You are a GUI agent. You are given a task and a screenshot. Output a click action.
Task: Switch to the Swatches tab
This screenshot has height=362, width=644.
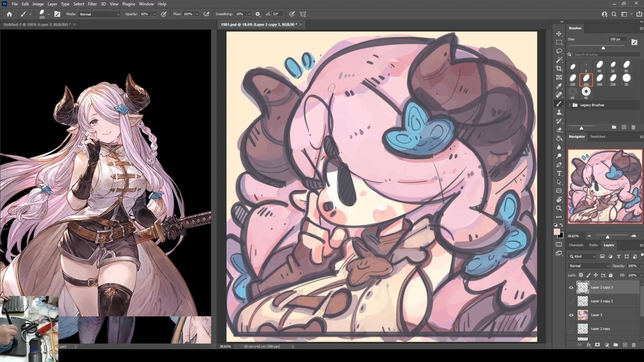pyautogui.click(x=597, y=136)
